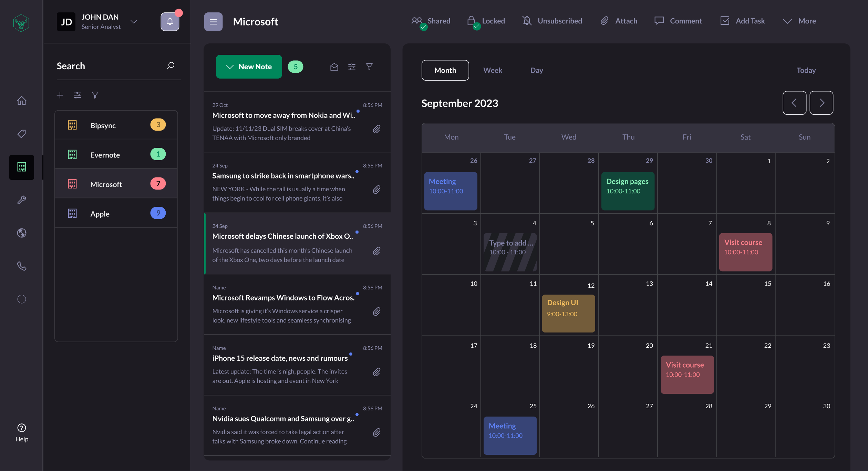Screen dimensions: 868x471
Task: Open note 'iPhone 15 release date, news and rumours'
Action: (297, 365)
